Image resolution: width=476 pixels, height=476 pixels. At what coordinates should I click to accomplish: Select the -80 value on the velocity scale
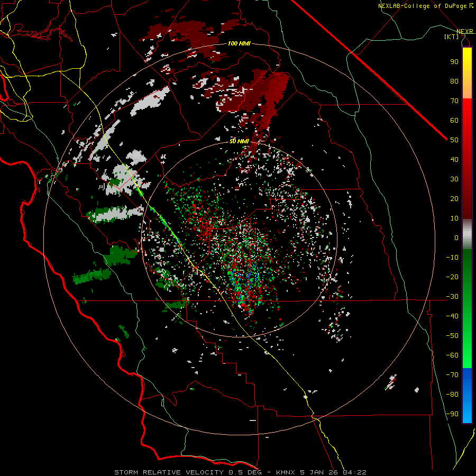[452, 395]
